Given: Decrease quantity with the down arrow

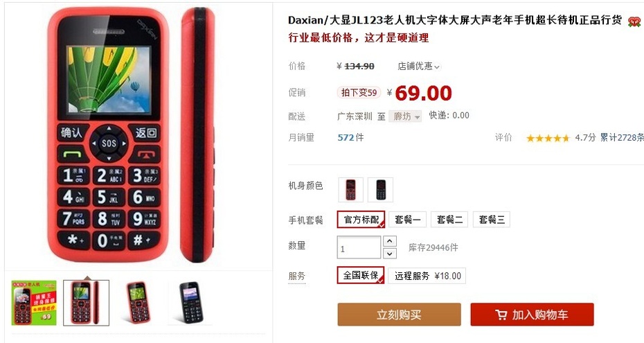Looking at the screenshot, I should click(x=390, y=254).
